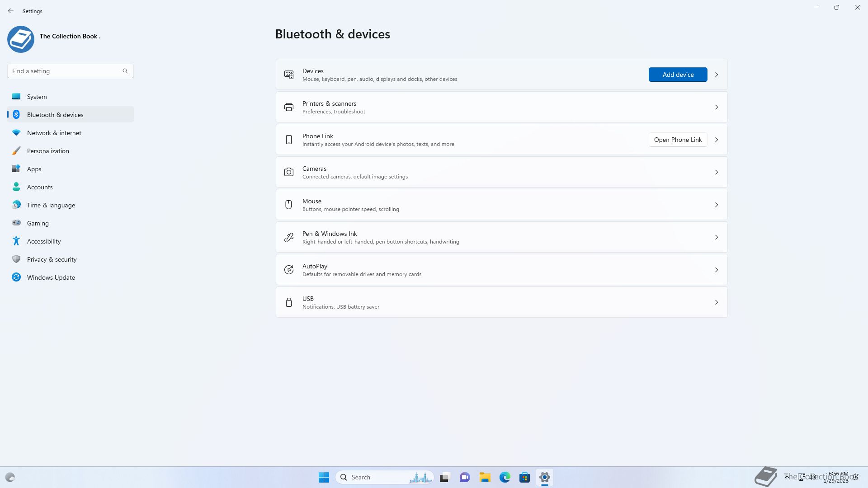Select Bluetooth & devices in the sidebar
The image size is (868, 488).
71,115
